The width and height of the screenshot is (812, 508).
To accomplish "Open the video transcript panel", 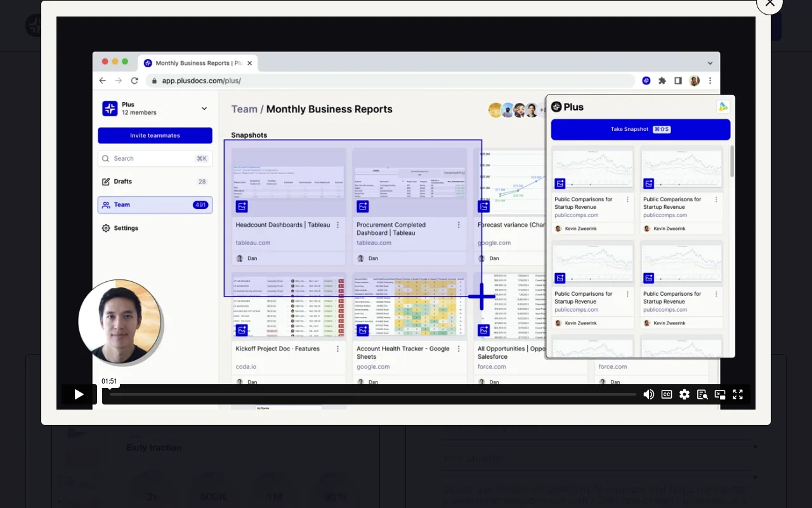I will click(x=702, y=394).
